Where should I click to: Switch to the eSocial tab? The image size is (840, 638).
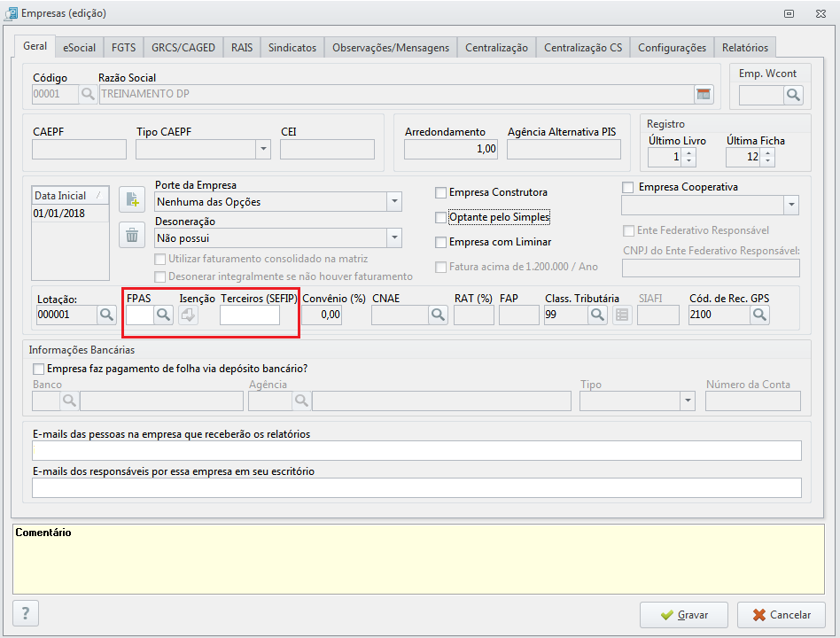coord(79,48)
